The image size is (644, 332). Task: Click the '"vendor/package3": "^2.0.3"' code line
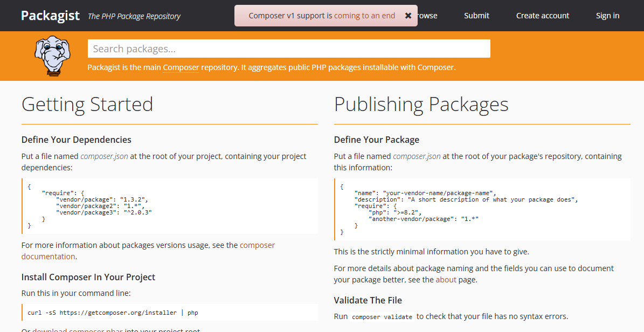coord(104,213)
